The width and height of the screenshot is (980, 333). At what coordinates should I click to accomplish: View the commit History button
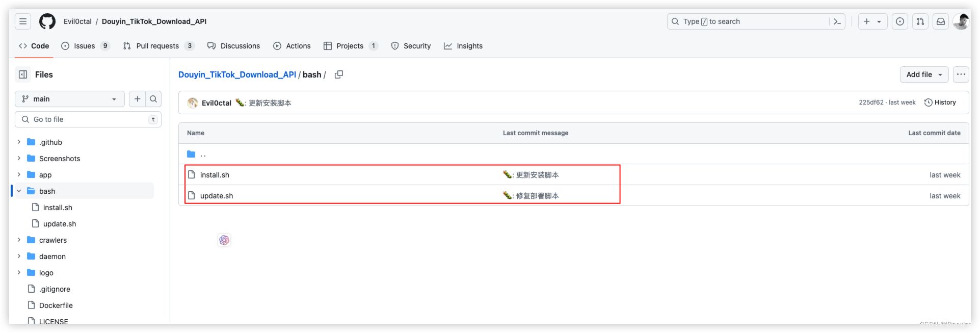pos(940,103)
